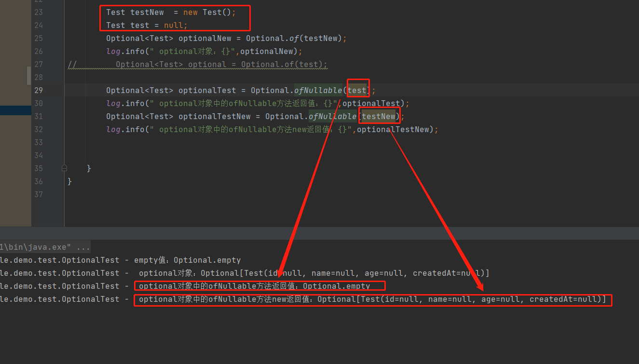Click the closing brace on line 36
Viewport: 639px width, 364px height.
click(70, 181)
